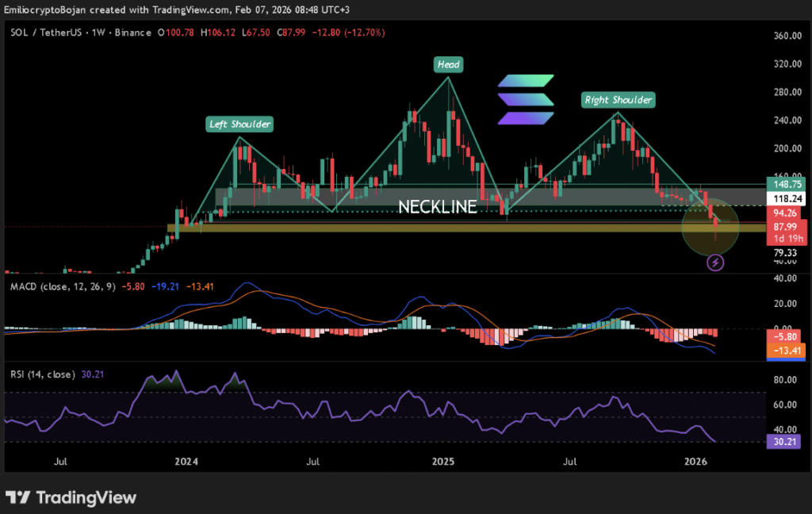The image size is (812, 514).
Task: Select the Head label at the peak
Action: 448,64
